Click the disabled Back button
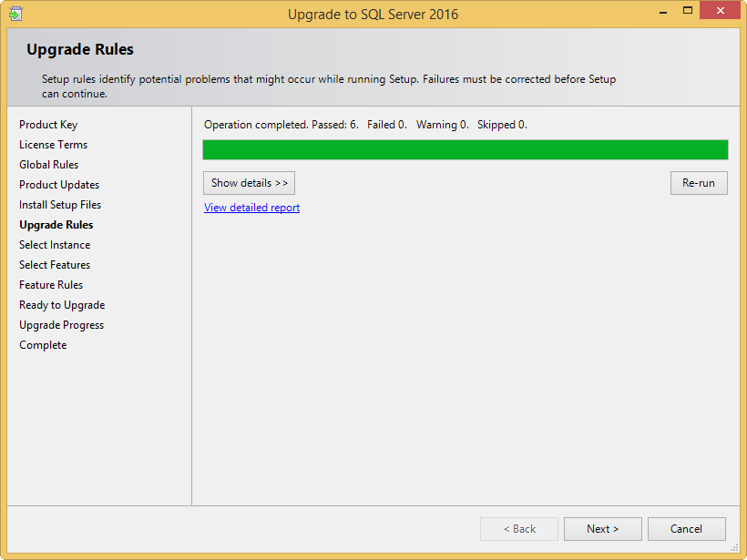Viewport: 747px width, 560px height. click(519, 529)
